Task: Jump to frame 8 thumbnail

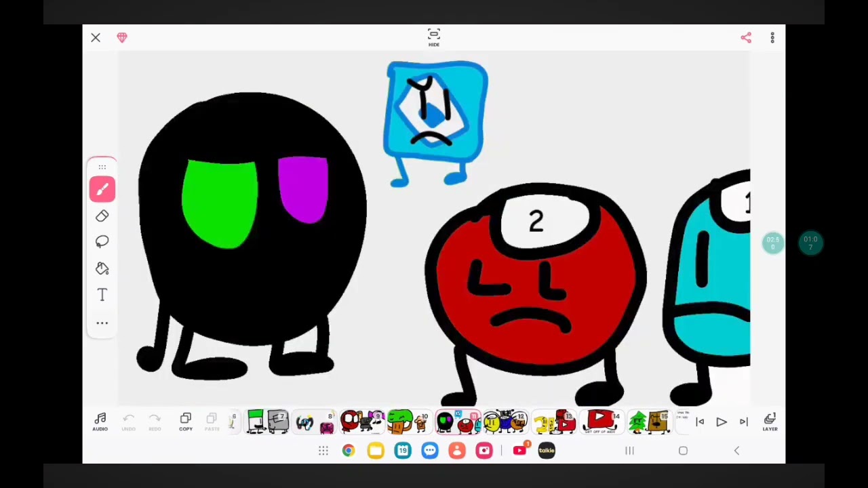Action: click(314, 422)
